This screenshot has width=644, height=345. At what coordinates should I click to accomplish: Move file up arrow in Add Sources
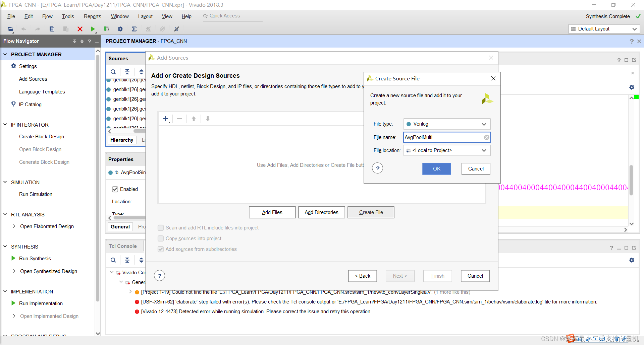pos(194,119)
